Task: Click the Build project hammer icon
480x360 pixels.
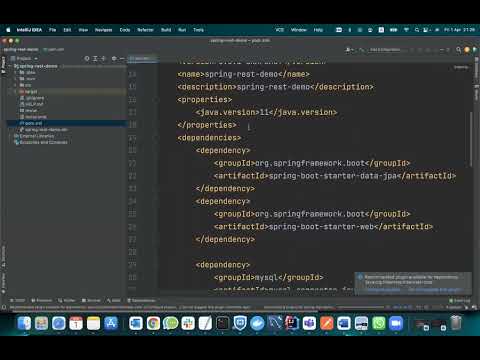Action: 361,50
